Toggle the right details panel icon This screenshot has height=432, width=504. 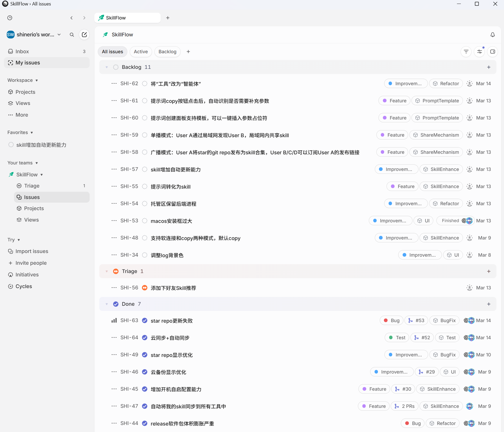pos(492,52)
